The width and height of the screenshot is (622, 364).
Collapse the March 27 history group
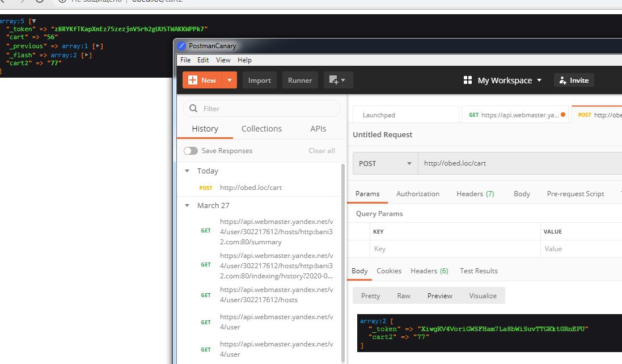click(x=187, y=205)
